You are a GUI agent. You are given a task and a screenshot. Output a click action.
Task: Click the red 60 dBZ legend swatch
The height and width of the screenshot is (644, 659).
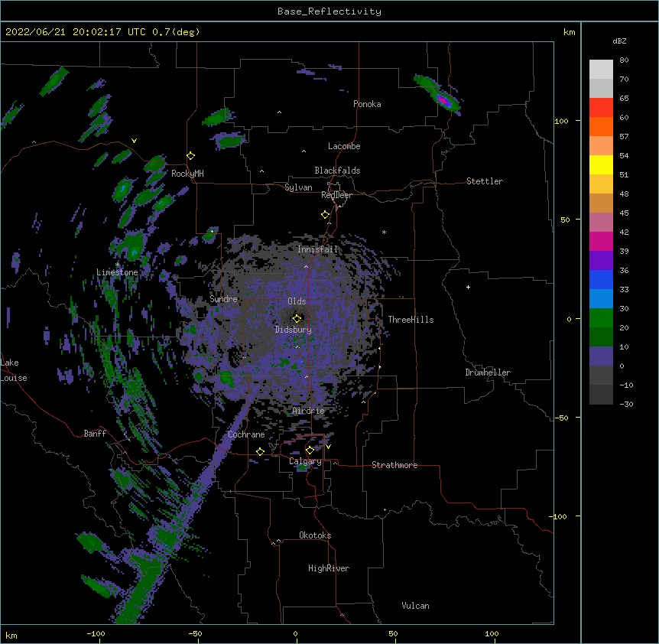pyautogui.click(x=601, y=108)
